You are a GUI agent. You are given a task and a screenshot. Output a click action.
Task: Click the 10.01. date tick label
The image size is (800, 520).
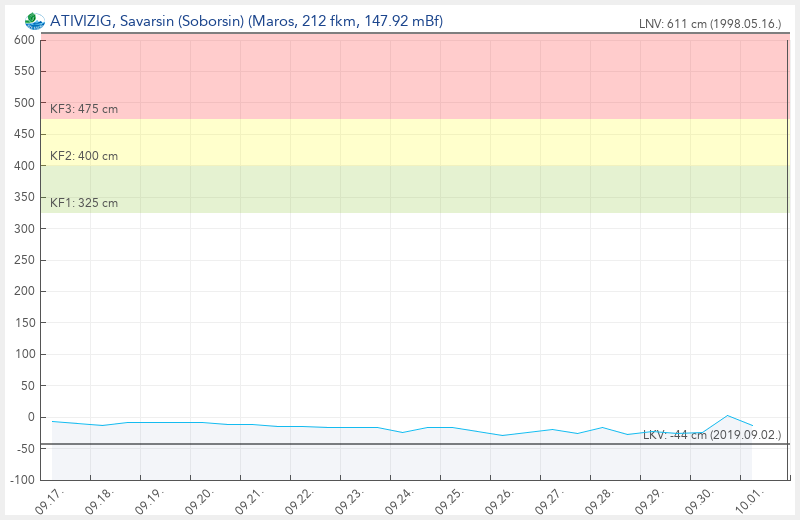click(x=748, y=500)
